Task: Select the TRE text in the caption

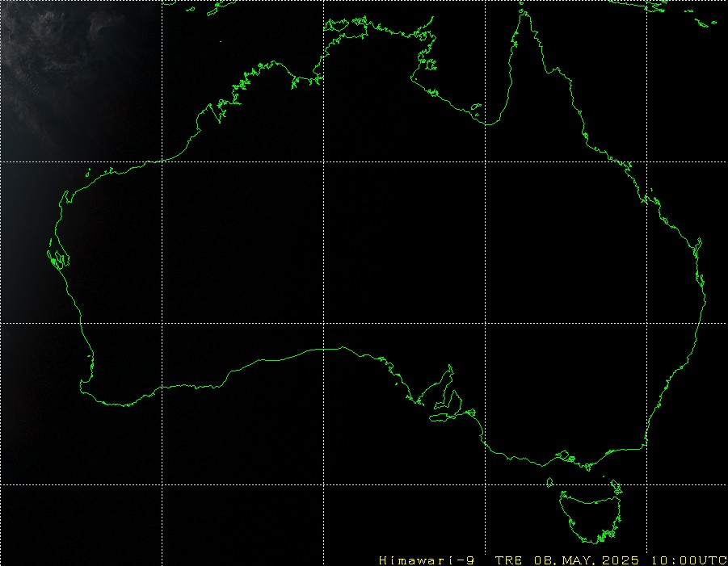Action: click(508, 560)
